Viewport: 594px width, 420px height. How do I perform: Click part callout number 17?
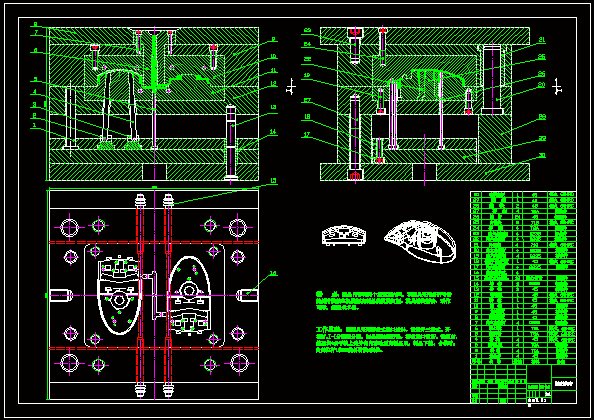point(307,135)
